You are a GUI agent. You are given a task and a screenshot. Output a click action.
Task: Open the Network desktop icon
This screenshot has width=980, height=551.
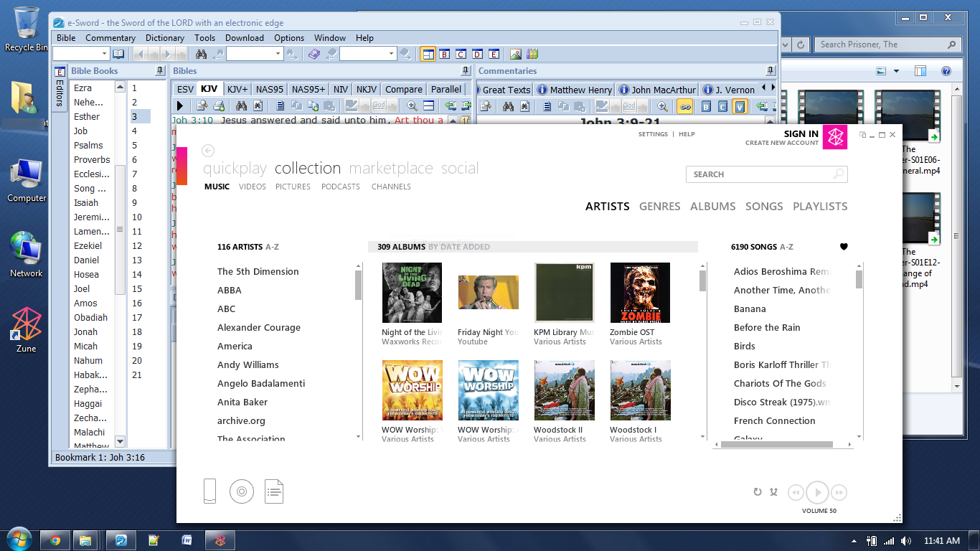coord(27,255)
